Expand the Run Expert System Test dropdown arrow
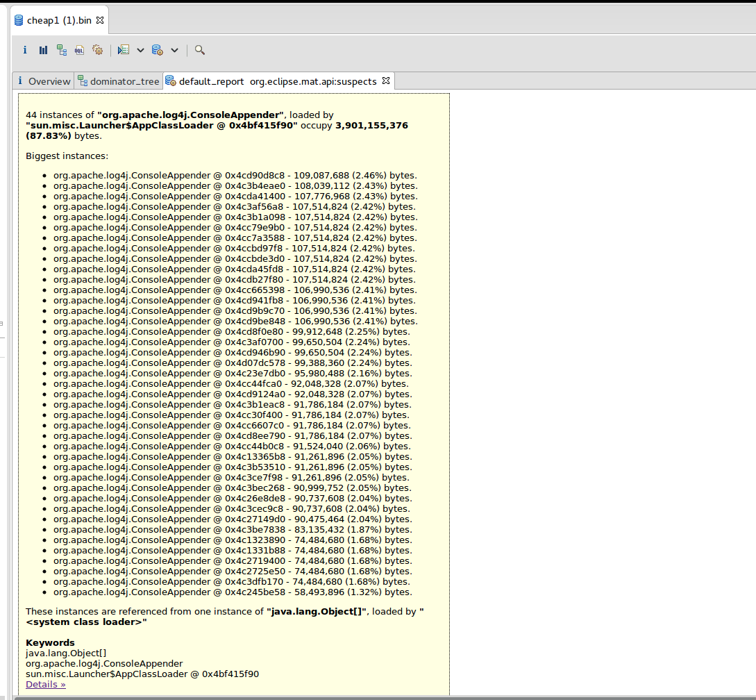The height and width of the screenshot is (700, 756). click(140, 50)
